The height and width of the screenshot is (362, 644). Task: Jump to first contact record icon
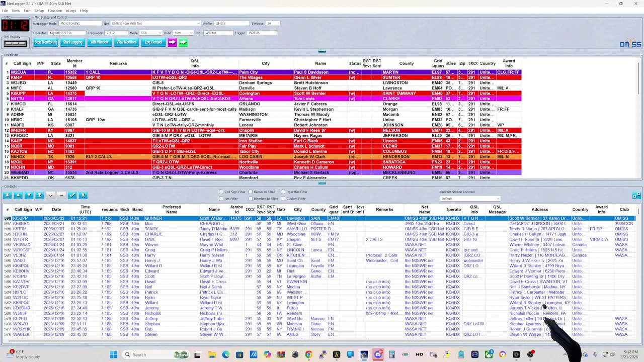[x=7, y=195]
